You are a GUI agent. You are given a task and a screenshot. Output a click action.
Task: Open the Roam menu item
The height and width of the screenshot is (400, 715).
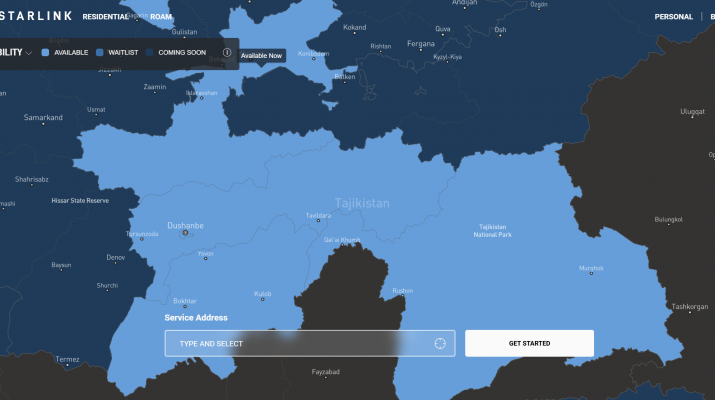coord(159,17)
